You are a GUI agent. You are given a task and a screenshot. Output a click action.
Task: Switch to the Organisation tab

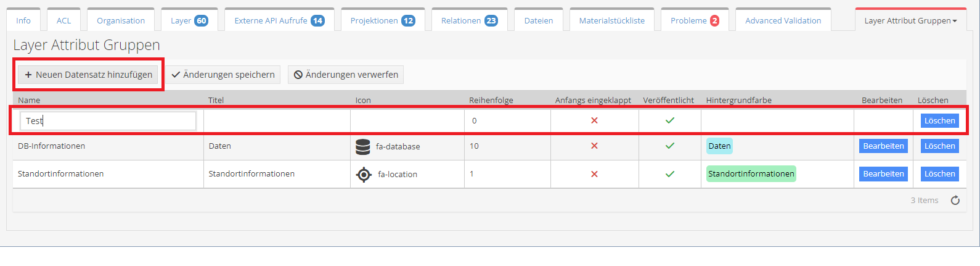(121, 21)
